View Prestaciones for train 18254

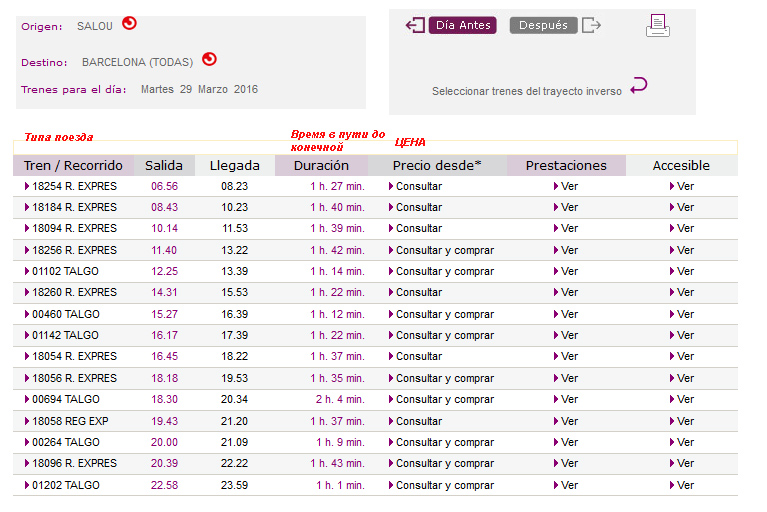click(x=566, y=186)
